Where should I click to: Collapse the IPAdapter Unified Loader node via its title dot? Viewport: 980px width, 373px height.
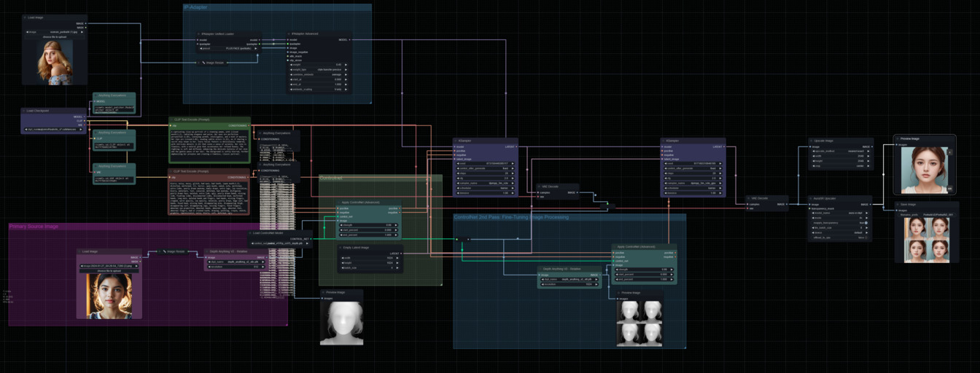coord(198,34)
